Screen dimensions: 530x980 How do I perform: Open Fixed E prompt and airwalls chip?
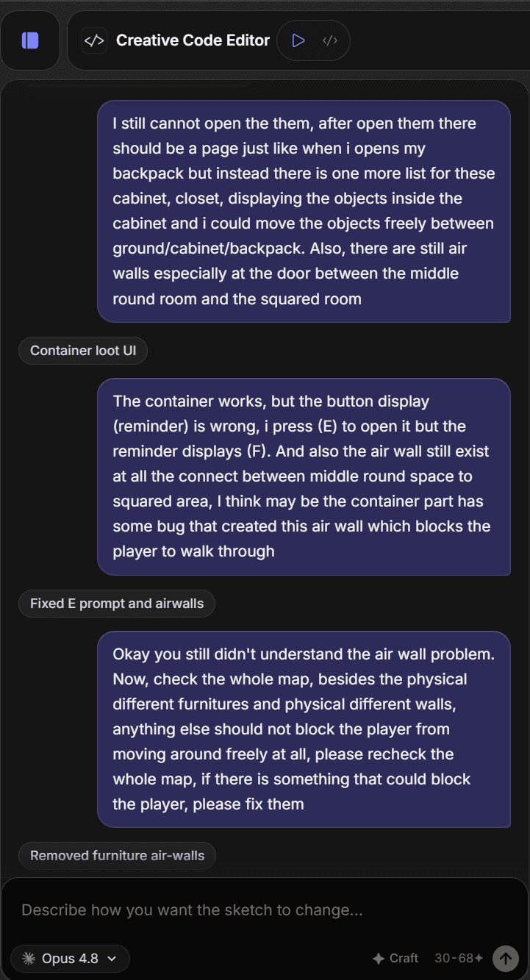click(117, 604)
